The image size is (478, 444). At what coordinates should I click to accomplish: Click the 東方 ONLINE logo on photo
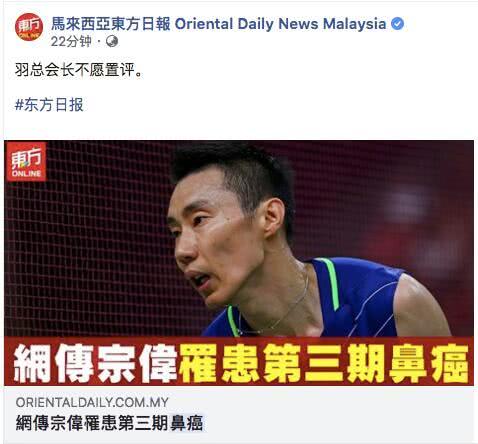coord(26,162)
